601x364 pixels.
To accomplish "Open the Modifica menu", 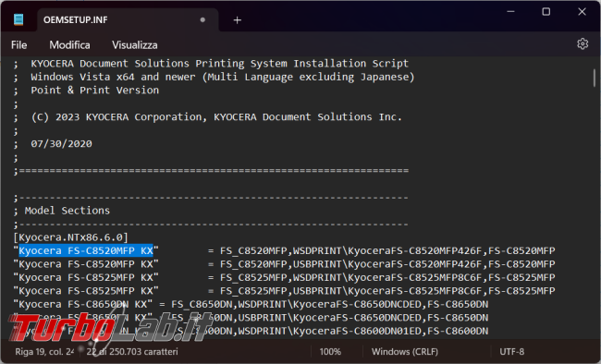I will click(69, 45).
